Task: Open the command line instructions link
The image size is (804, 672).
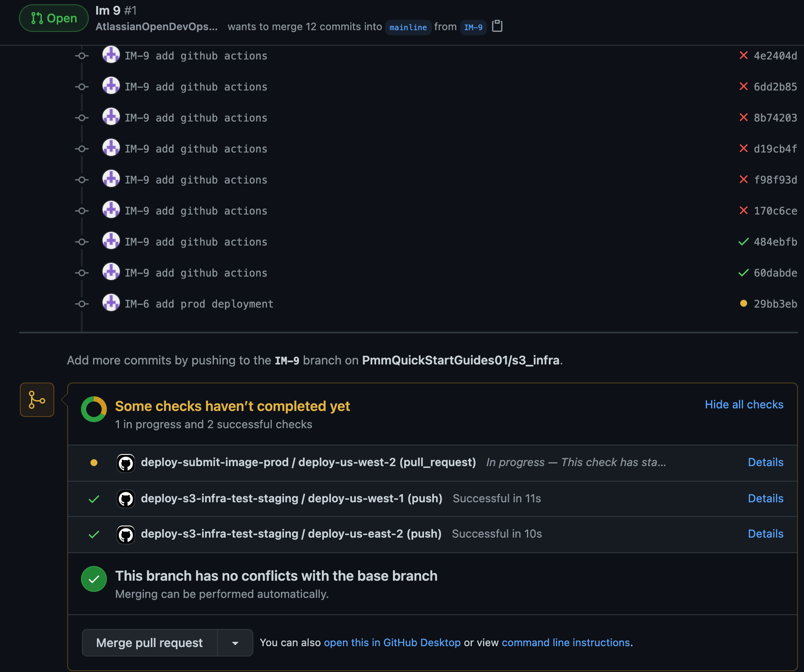Action: 566,643
